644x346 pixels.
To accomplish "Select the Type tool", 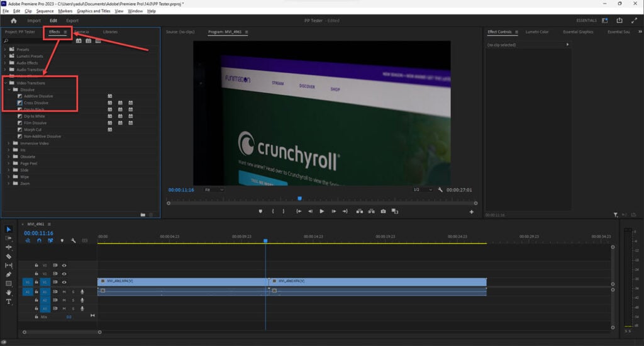I will pos(9,301).
